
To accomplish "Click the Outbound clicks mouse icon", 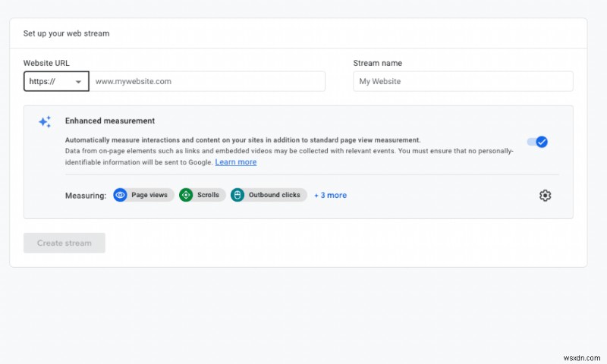I will click(x=237, y=195).
